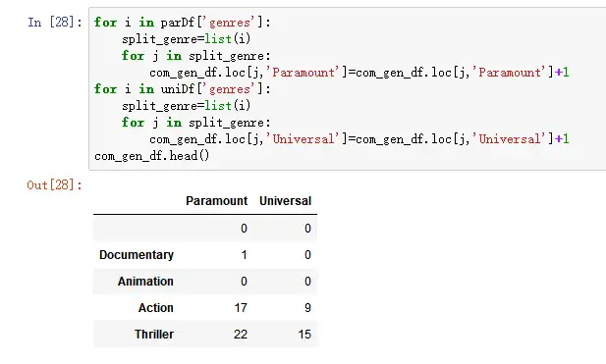Screen dimensions: 606x364
Task: Click Paramount value 0 in Animation row
Action: click(244, 282)
